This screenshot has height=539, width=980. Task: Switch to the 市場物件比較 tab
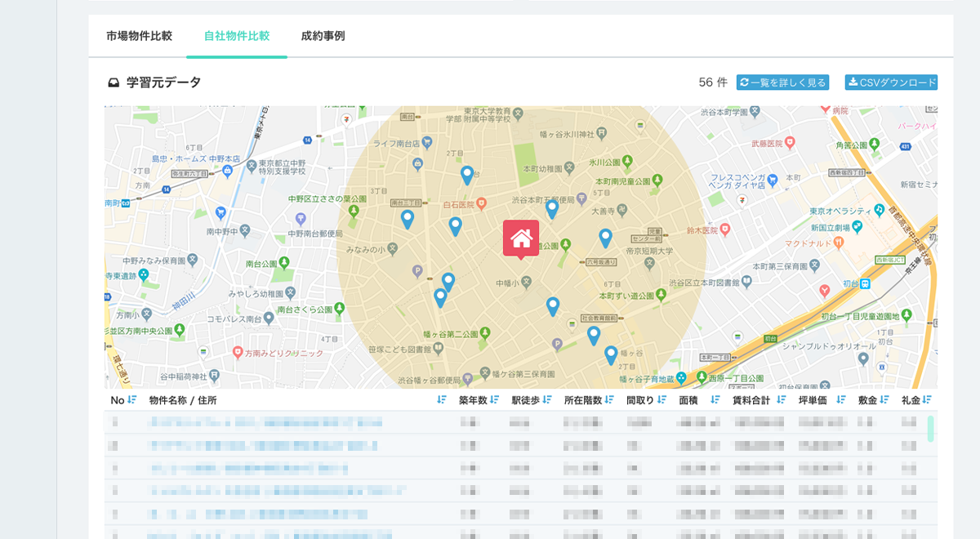click(139, 36)
